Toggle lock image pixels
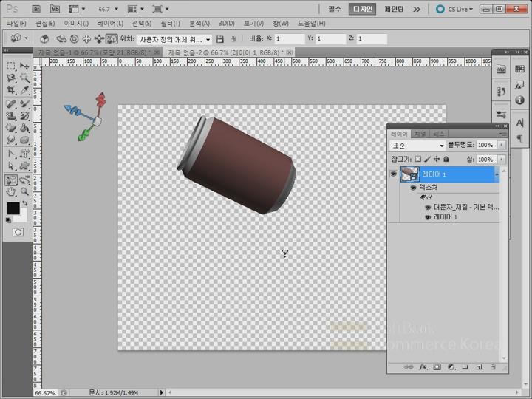Viewport: 532px width, 399px height. point(428,159)
